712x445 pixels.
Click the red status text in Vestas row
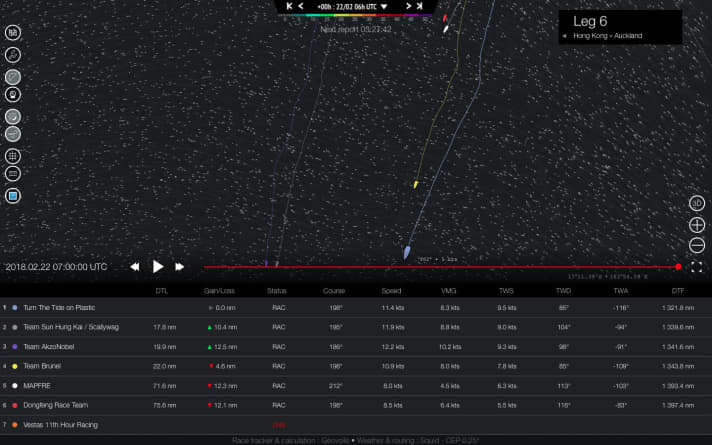point(279,425)
